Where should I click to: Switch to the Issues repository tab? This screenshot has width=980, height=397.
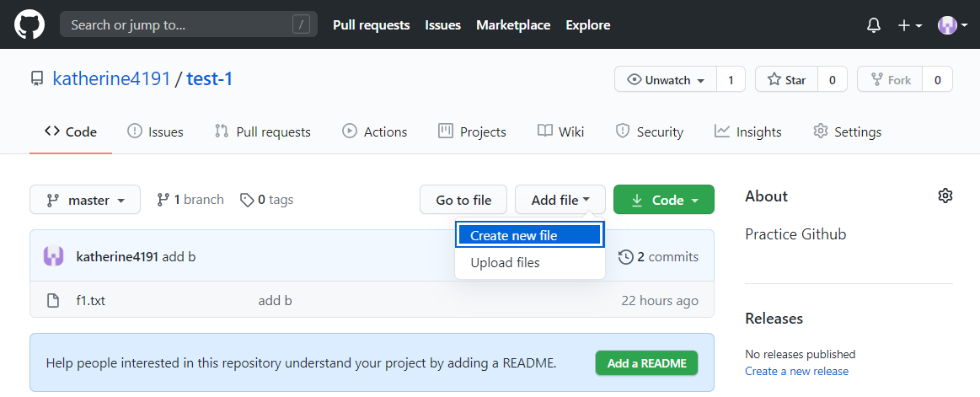tap(155, 131)
